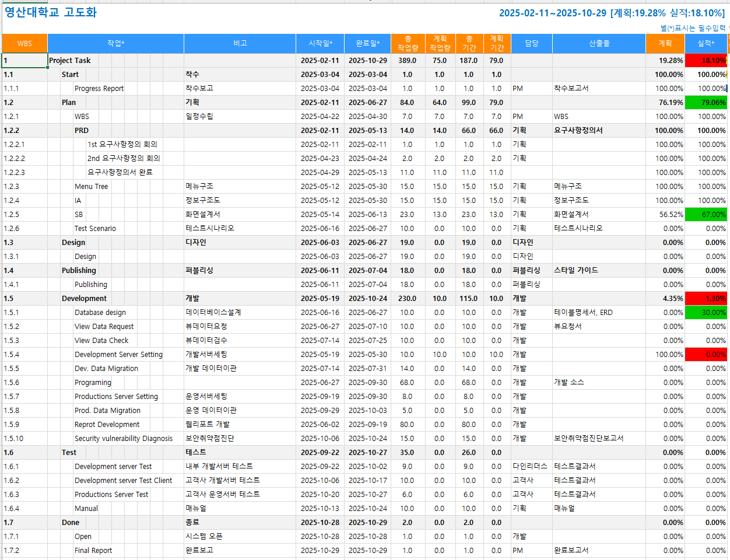This screenshot has height=560, width=730.
Task: Select the Progress Report task cell
Action: point(99,89)
